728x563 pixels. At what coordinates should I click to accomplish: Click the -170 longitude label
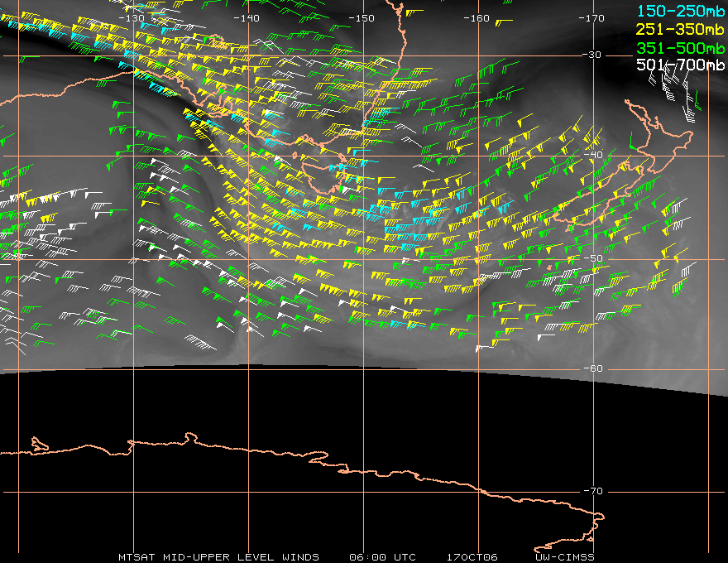click(591, 18)
